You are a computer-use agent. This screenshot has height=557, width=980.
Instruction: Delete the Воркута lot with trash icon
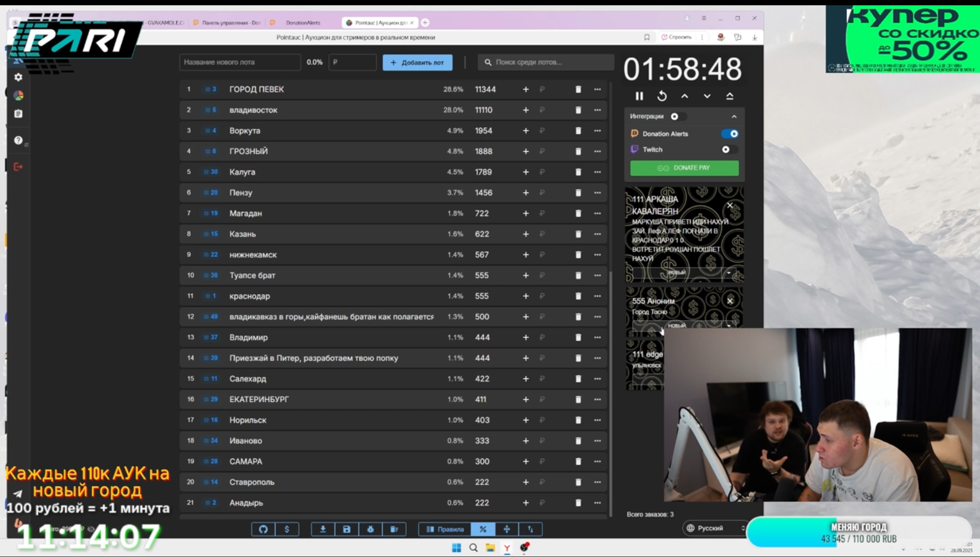pyautogui.click(x=578, y=131)
